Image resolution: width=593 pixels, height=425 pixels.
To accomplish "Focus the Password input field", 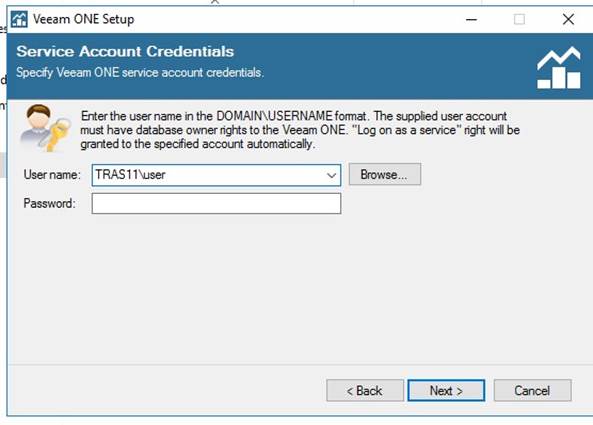I will tap(216, 203).
